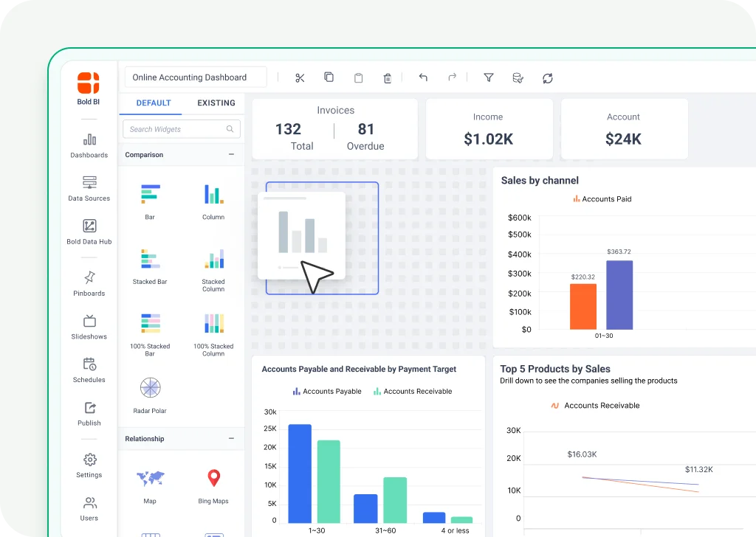Open Slideshows section
756x537 pixels.
tap(89, 327)
